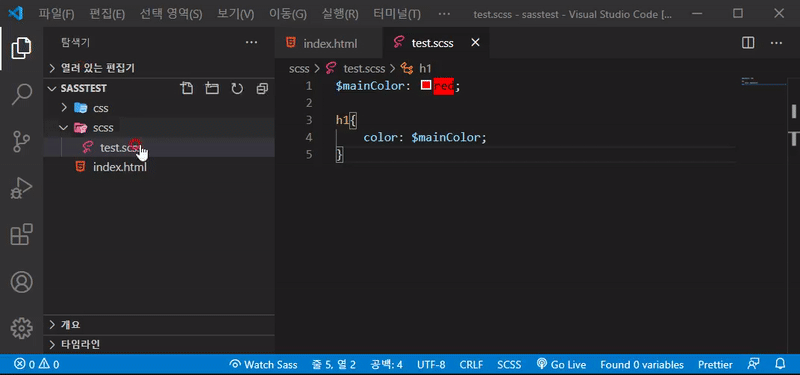800x375 pixels.
Task: Click $mainColor on line 4
Action: pos(445,137)
